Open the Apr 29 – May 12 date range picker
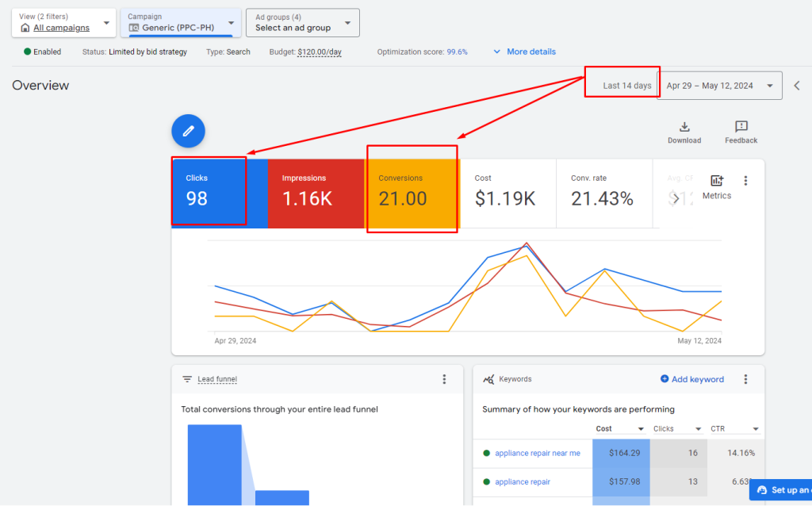Screen dimensions: 812x506 point(720,86)
